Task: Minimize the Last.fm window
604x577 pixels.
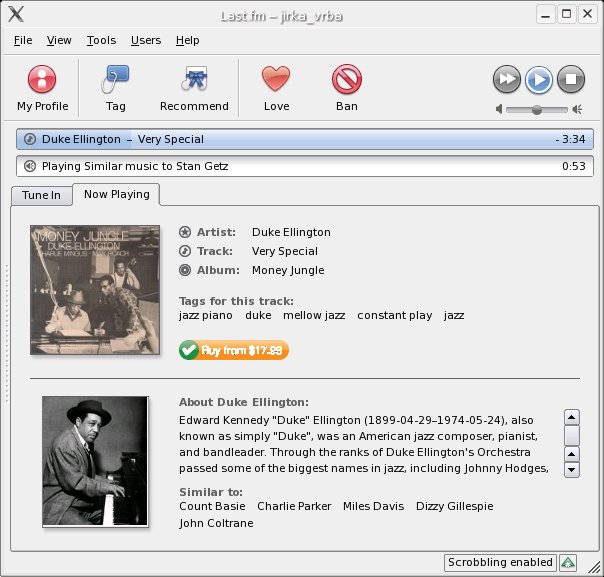Action: click(x=545, y=14)
